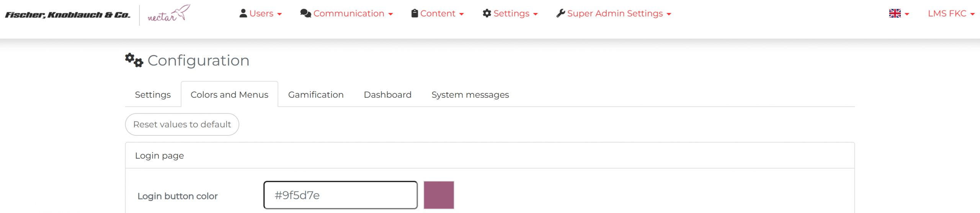This screenshot has width=980, height=213.
Task: Switch to the Gamification tab
Action: [315, 94]
